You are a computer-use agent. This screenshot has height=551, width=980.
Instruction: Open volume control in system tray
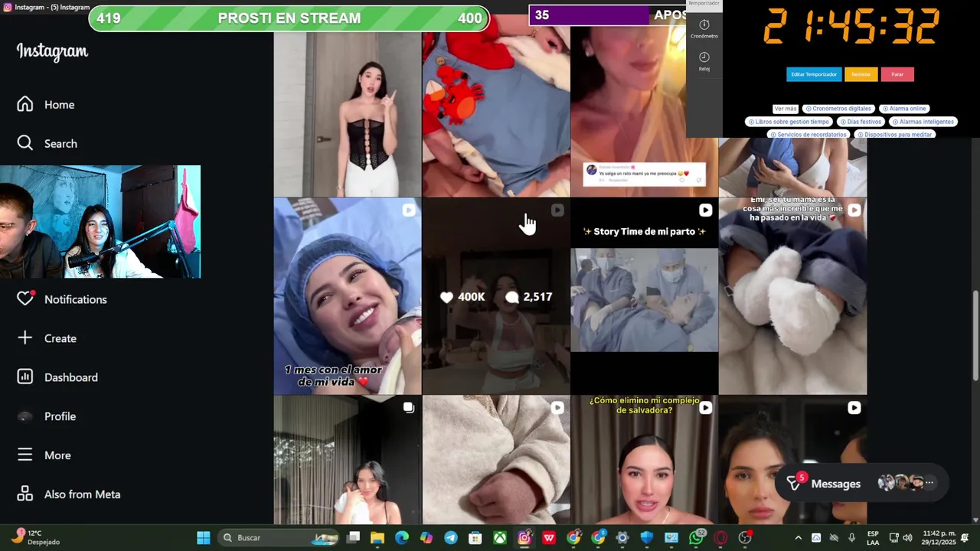(x=907, y=538)
